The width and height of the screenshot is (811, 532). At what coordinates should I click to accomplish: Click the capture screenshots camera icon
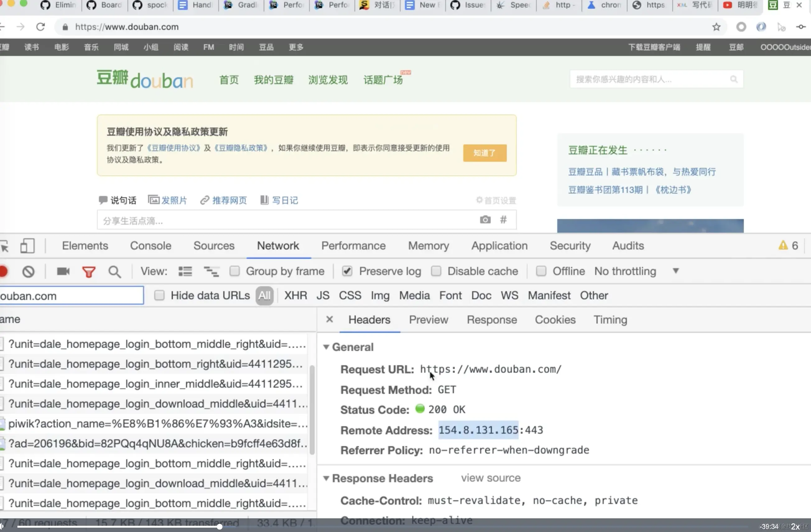[63, 271]
